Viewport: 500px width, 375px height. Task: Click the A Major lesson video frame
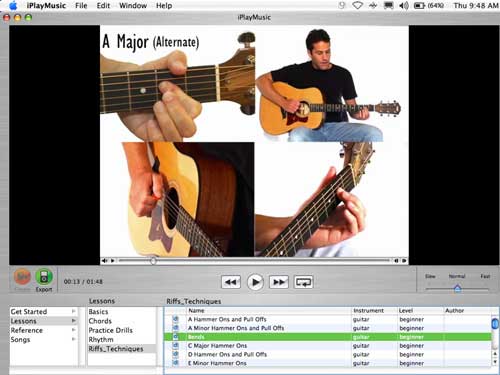click(254, 141)
